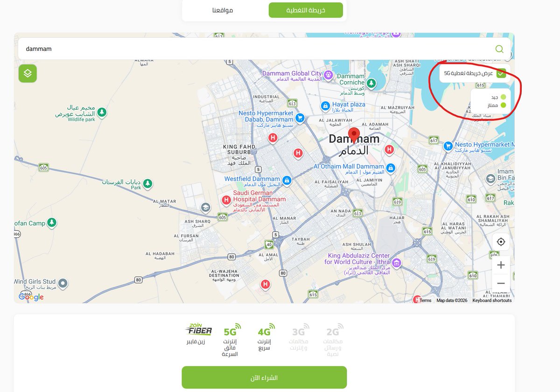Viewport: 560px width, 392px height.
Task: Click the Nesto Hypermarket marker at east
Action: coord(448,146)
